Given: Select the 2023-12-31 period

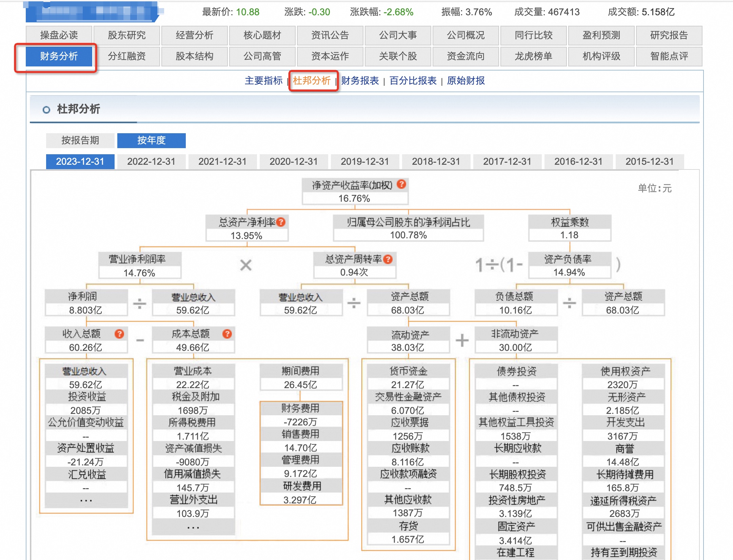Looking at the screenshot, I should [x=80, y=161].
